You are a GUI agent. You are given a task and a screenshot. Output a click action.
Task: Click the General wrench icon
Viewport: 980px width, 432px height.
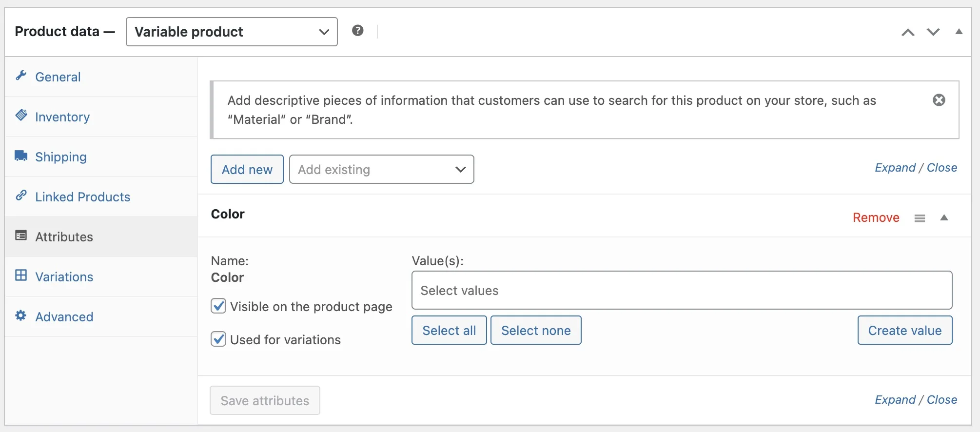pyautogui.click(x=21, y=76)
